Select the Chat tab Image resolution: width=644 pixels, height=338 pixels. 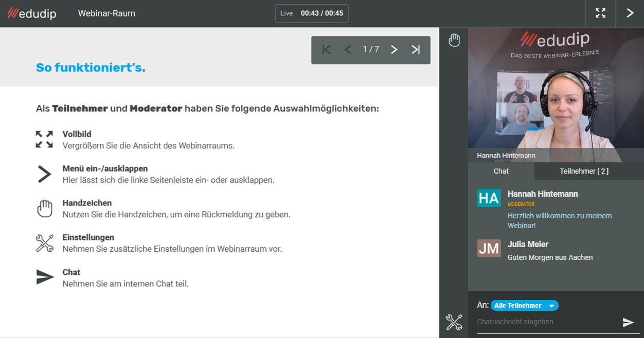coord(501,171)
